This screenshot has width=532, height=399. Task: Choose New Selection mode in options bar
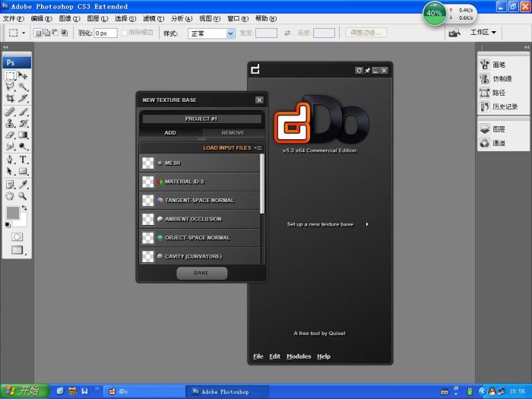[38, 33]
